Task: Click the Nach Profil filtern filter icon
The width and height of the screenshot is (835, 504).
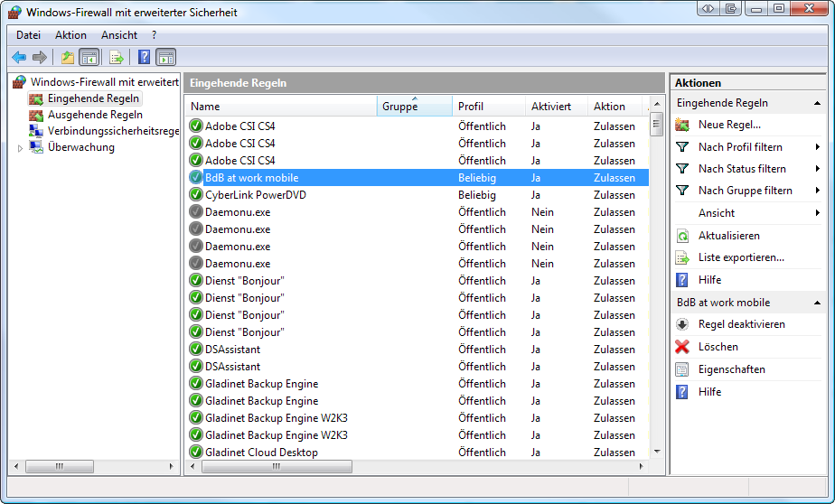Action: [682, 147]
